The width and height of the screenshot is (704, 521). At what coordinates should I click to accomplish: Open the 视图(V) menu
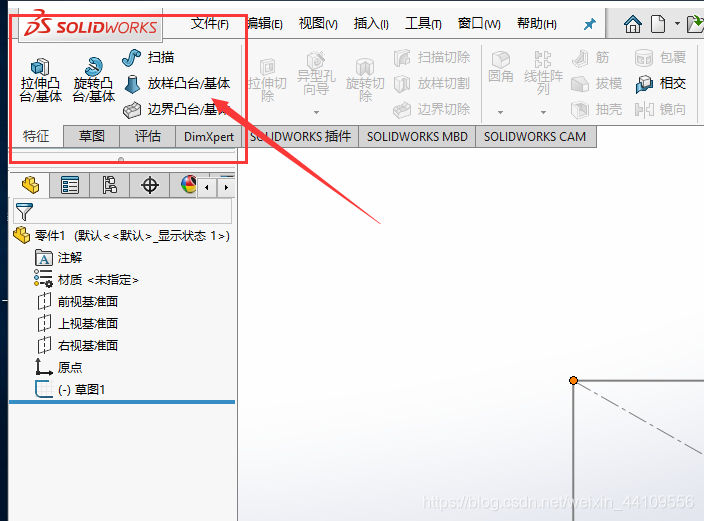click(x=318, y=23)
